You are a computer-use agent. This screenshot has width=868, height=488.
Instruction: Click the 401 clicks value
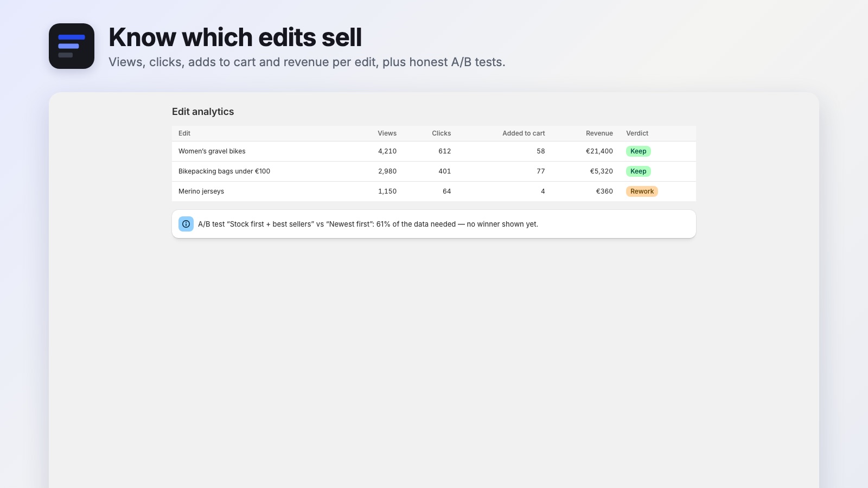tap(445, 171)
